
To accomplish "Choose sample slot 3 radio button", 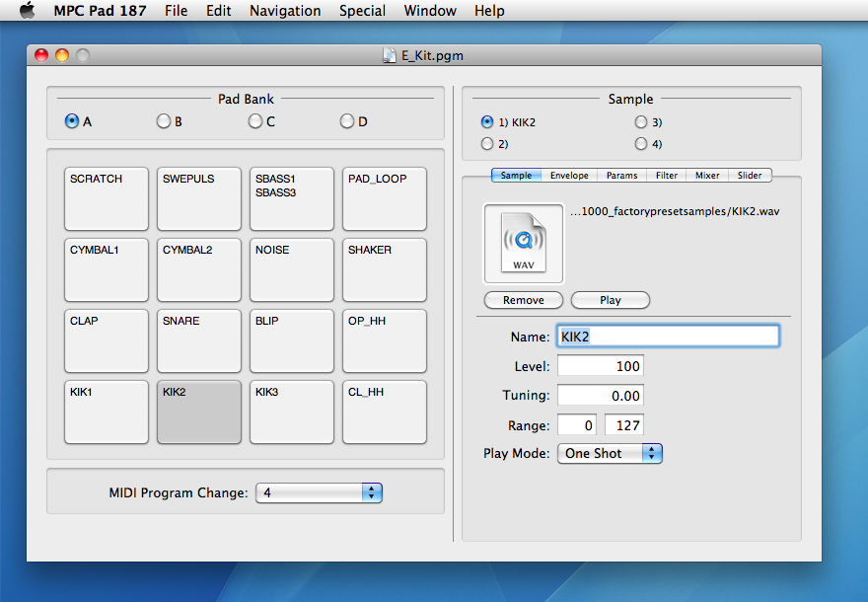I will point(641,122).
